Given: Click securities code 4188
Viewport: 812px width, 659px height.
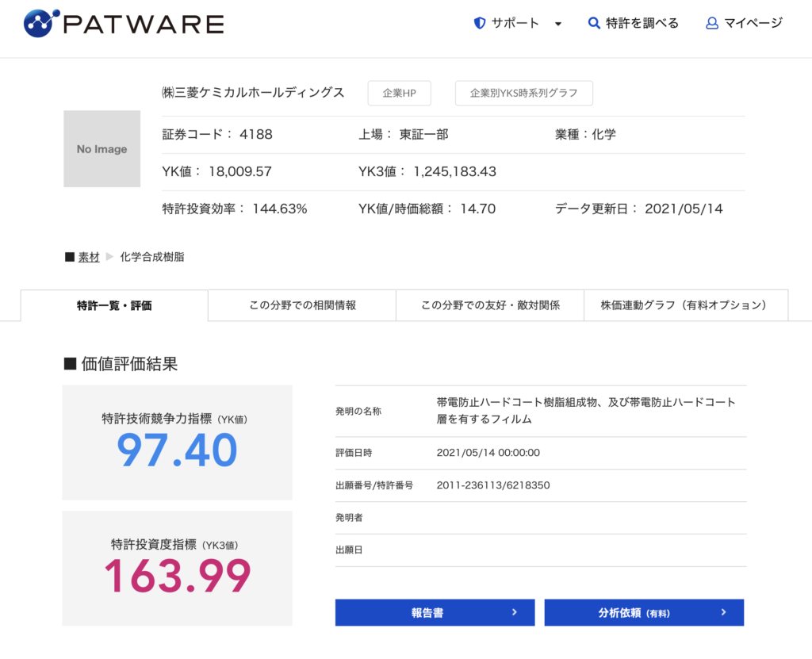Looking at the screenshot, I should 256,135.
